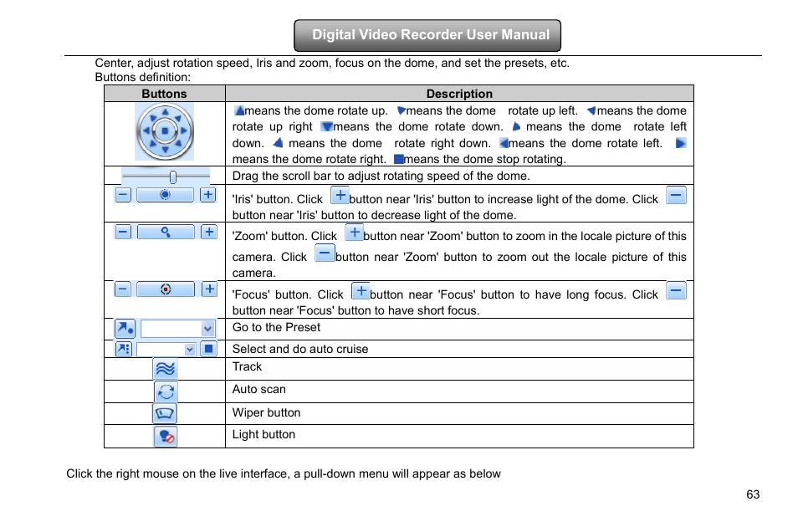Click the minus button left of the Zoom magnifier button

pos(123,232)
